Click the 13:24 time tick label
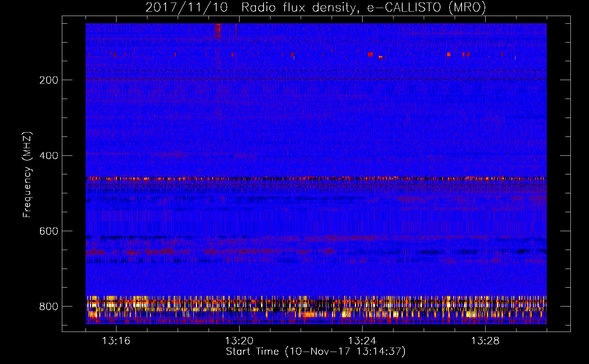Image resolution: width=589 pixels, height=364 pixels. coord(362,341)
